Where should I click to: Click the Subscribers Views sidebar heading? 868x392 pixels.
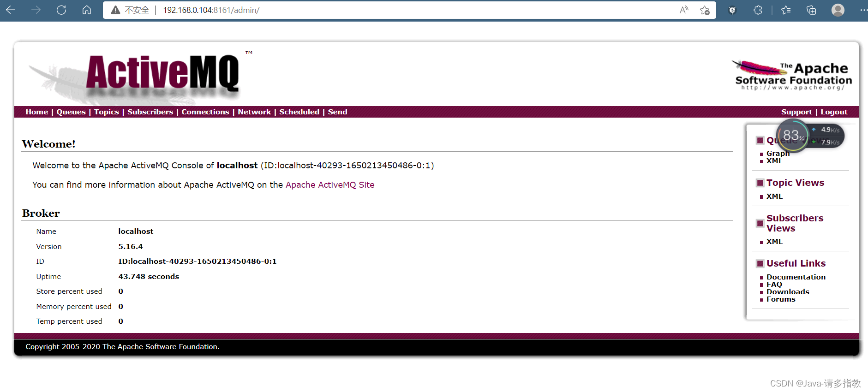point(795,223)
